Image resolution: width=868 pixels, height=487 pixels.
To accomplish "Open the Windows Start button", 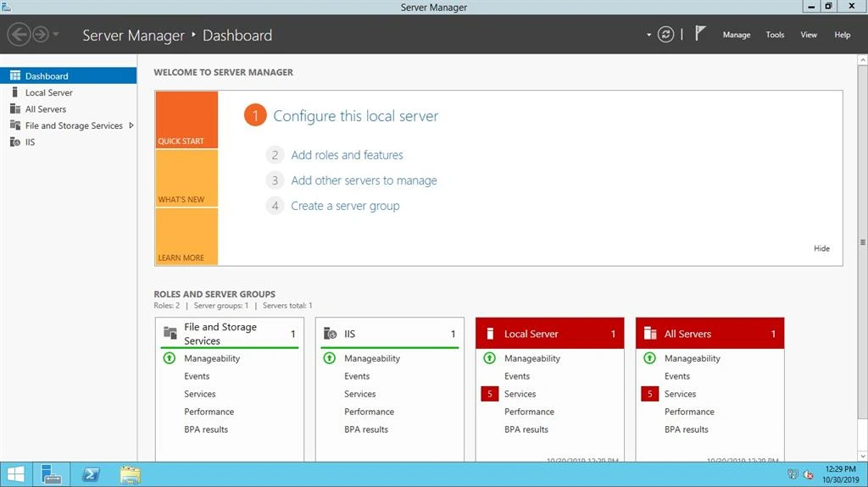I will (15, 475).
